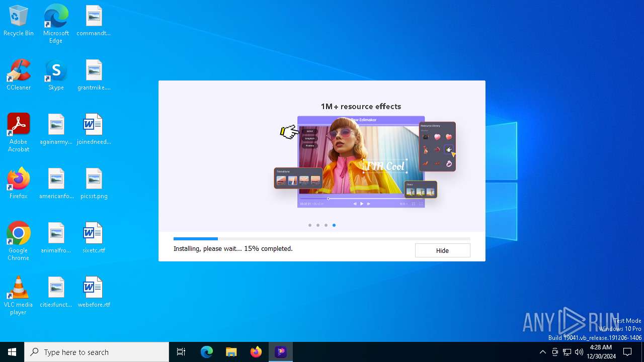Screen dimensions: 644x362
Task: Select the sixetc.rtf document icon
Action: tap(94, 238)
